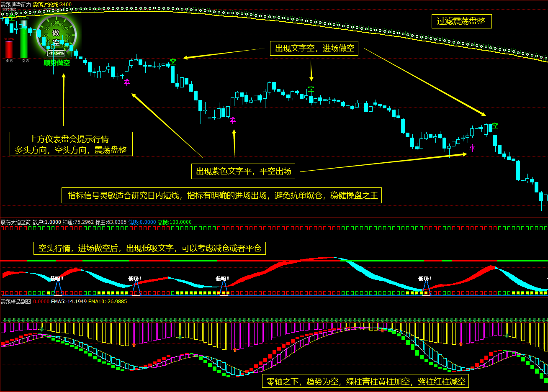548x392 pixels.
Task: Click the middle magenta 平 exit marker
Action: [233, 121]
